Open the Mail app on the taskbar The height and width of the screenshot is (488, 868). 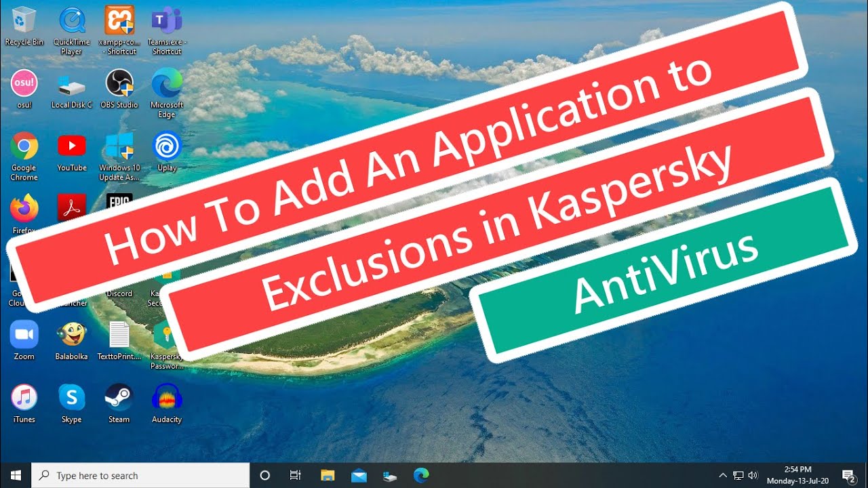coord(359,475)
